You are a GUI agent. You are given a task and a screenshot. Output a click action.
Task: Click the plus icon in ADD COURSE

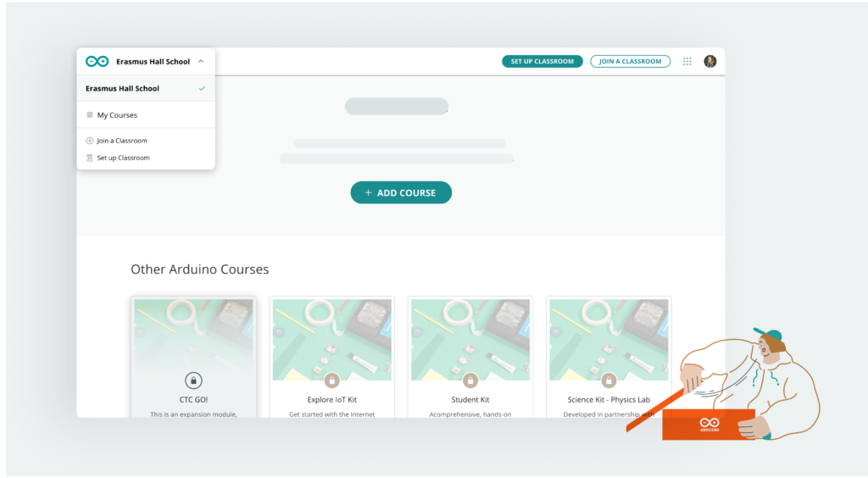pos(368,192)
